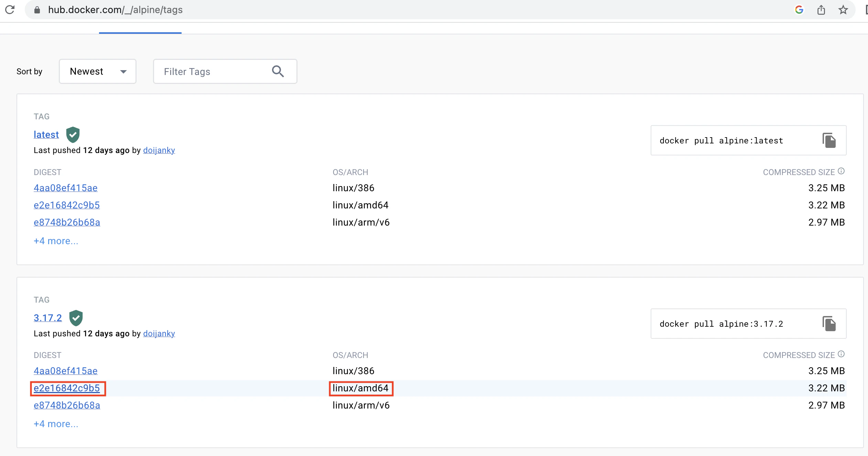Click 3.22 MB size in 3.17.2 card

point(826,388)
